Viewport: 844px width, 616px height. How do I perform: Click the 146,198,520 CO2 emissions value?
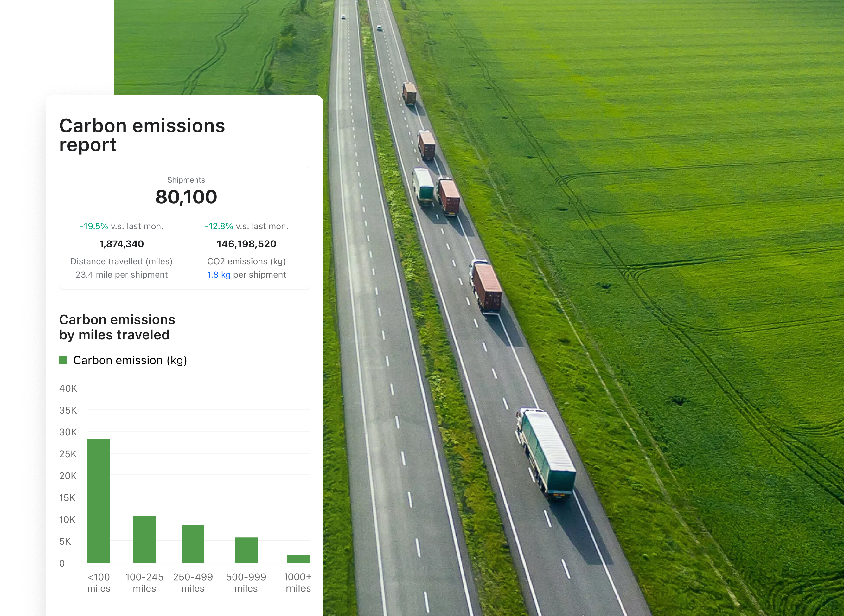(246, 244)
